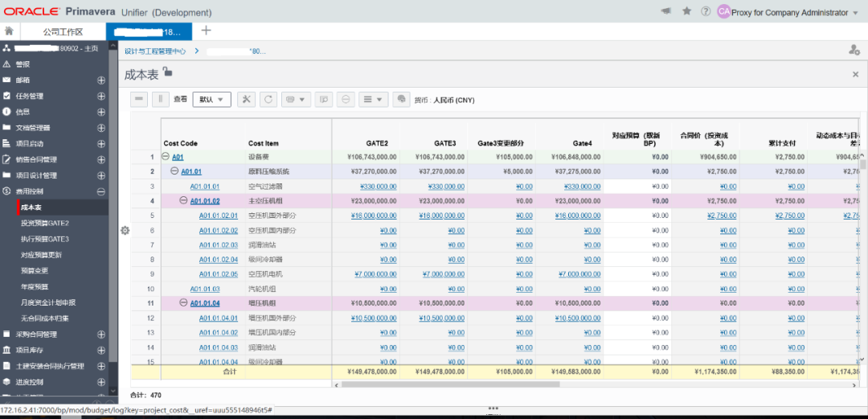The image size is (868, 419).
Task: Click the toolbar icon left of 货币
Action: click(401, 99)
